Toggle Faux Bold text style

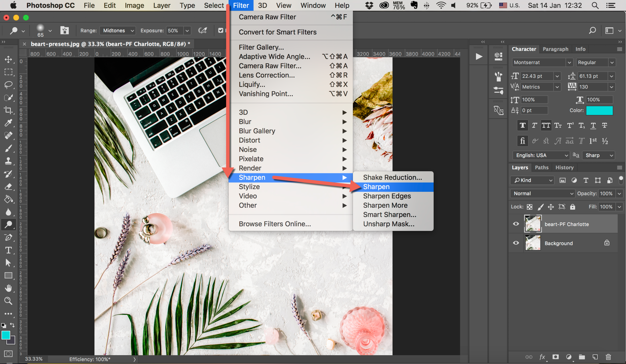click(523, 125)
